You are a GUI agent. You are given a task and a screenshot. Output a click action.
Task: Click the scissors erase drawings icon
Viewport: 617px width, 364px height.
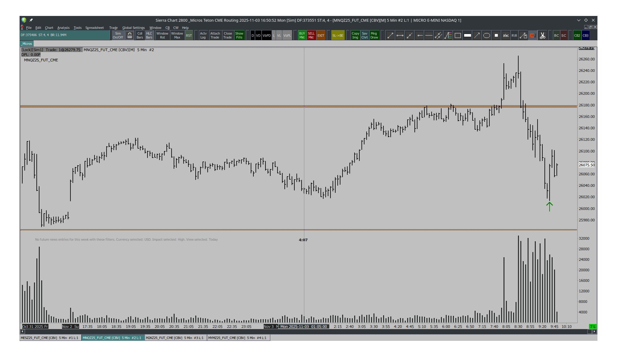542,35
